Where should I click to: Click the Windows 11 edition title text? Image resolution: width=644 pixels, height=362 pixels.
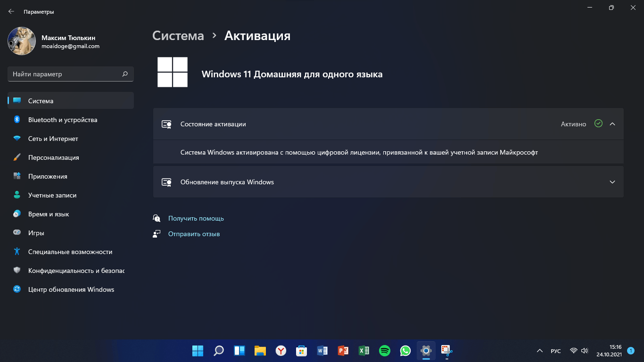point(292,74)
